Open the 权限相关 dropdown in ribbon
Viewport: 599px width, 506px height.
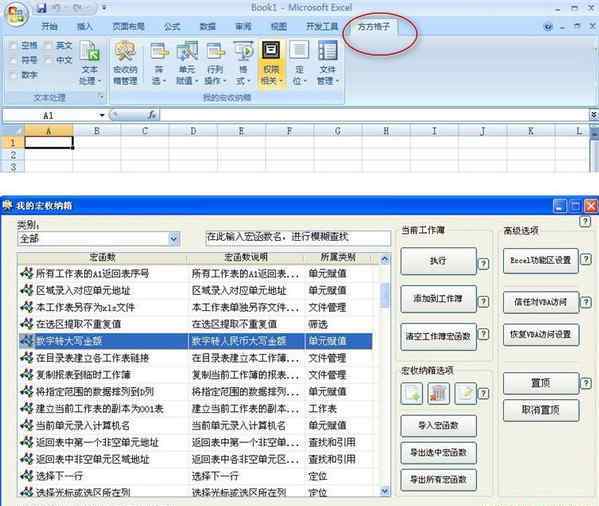point(271,64)
